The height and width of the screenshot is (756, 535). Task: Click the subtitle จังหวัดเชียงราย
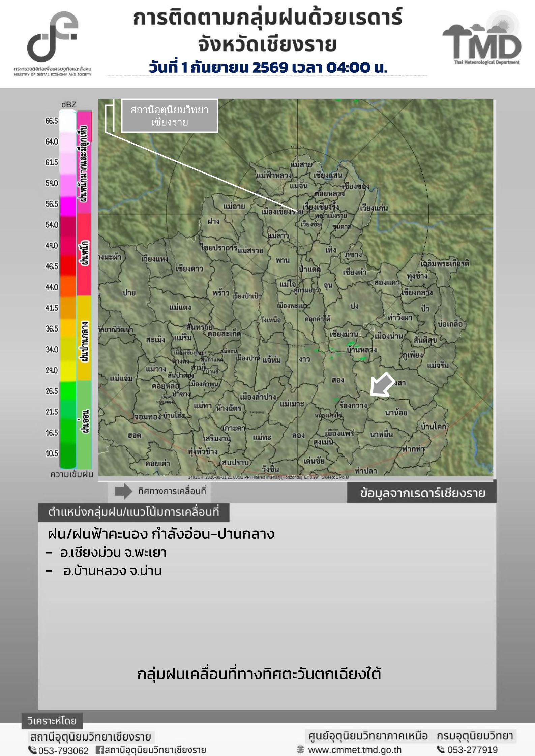pos(268,45)
